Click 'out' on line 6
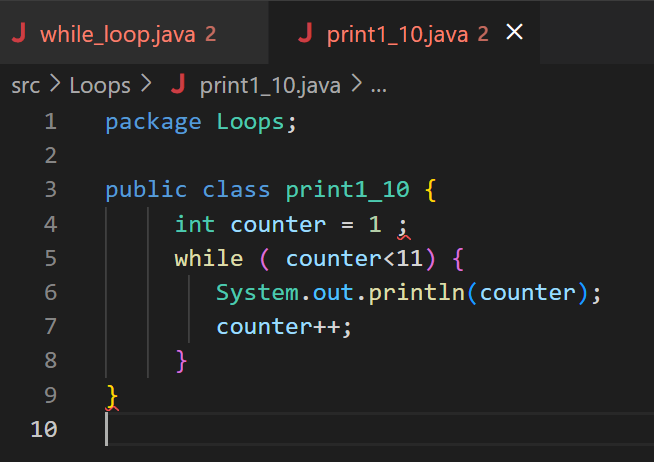The image size is (654, 462). tap(333, 293)
